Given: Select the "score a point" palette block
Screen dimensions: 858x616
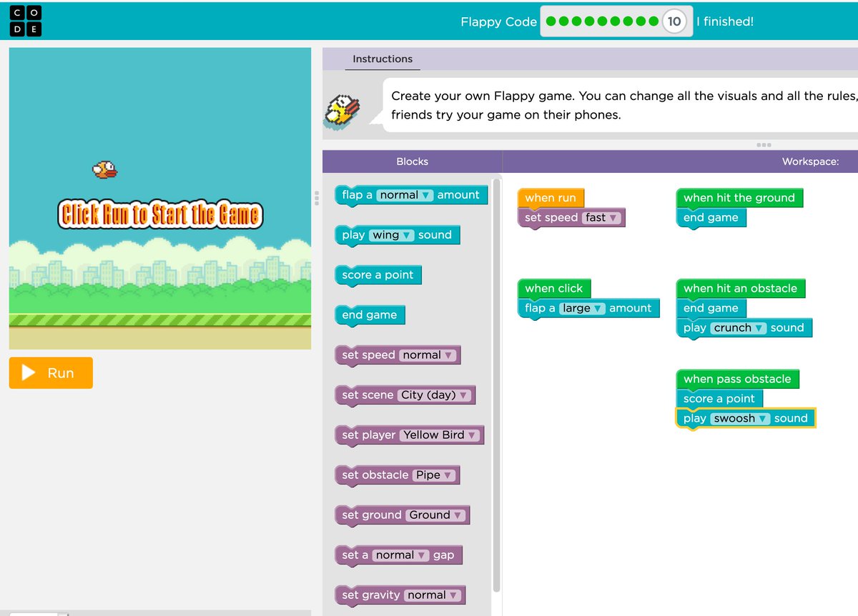Looking at the screenshot, I should pyautogui.click(x=378, y=276).
